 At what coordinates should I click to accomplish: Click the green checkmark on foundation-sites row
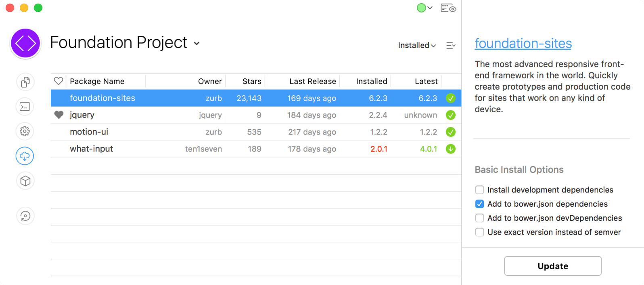(x=451, y=98)
